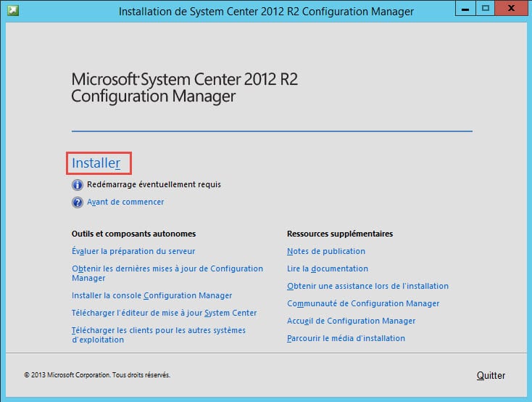Click the question mark help icon
The image size is (532, 402).
point(78,202)
